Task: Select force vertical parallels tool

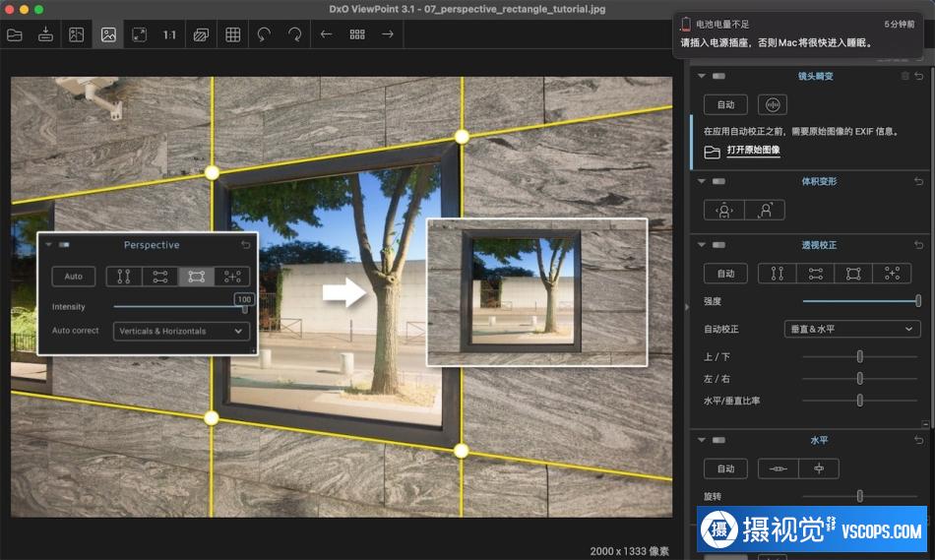Action: pos(778,274)
